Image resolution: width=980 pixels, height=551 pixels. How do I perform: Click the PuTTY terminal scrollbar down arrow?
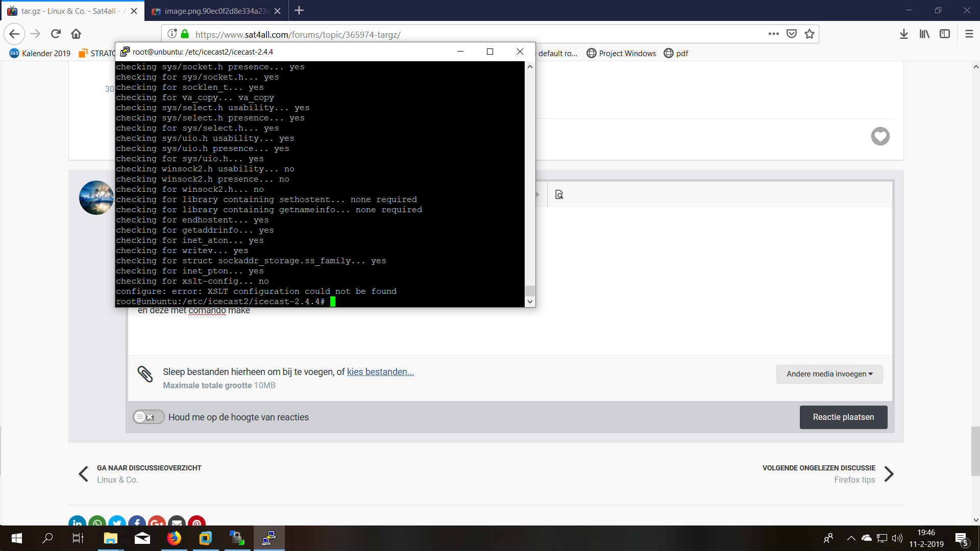click(530, 302)
